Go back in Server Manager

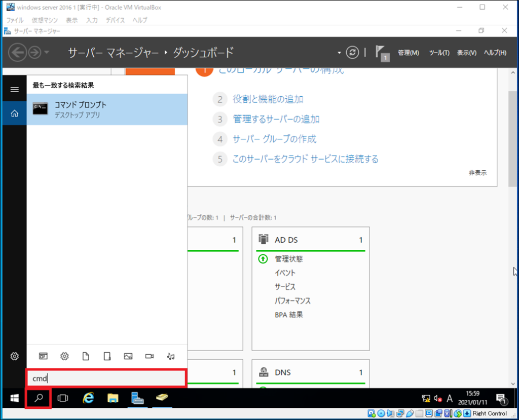(x=18, y=52)
